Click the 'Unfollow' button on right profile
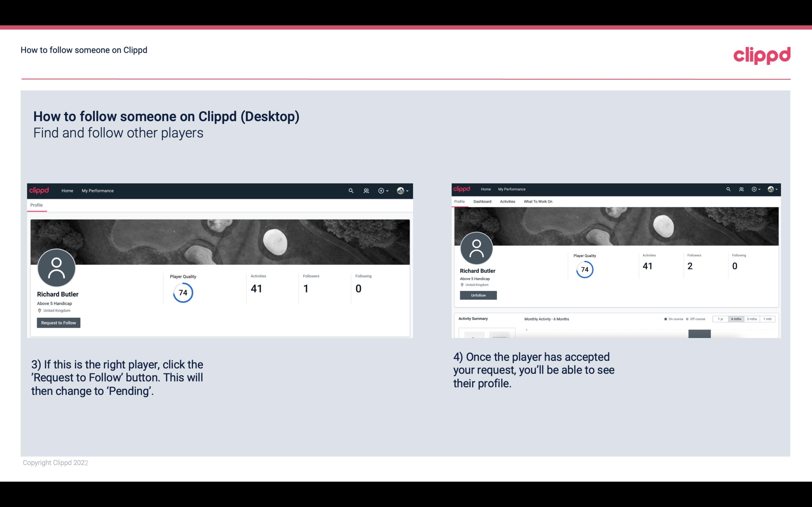This screenshot has height=507, width=812. point(477,295)
